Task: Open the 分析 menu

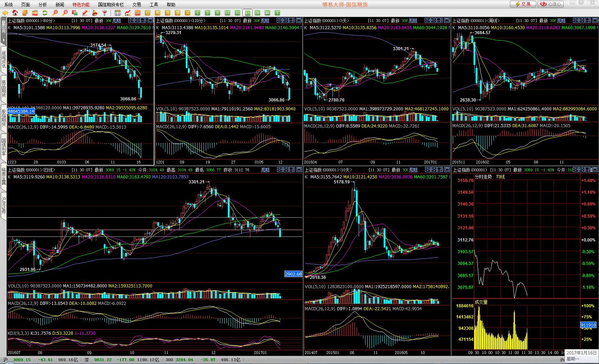Action: point(43,5)
